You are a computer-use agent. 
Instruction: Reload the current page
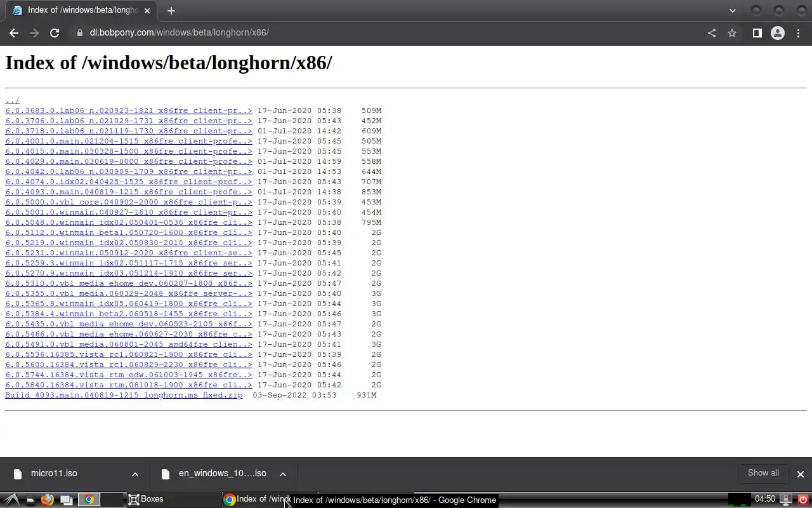[x=55, y=33]
